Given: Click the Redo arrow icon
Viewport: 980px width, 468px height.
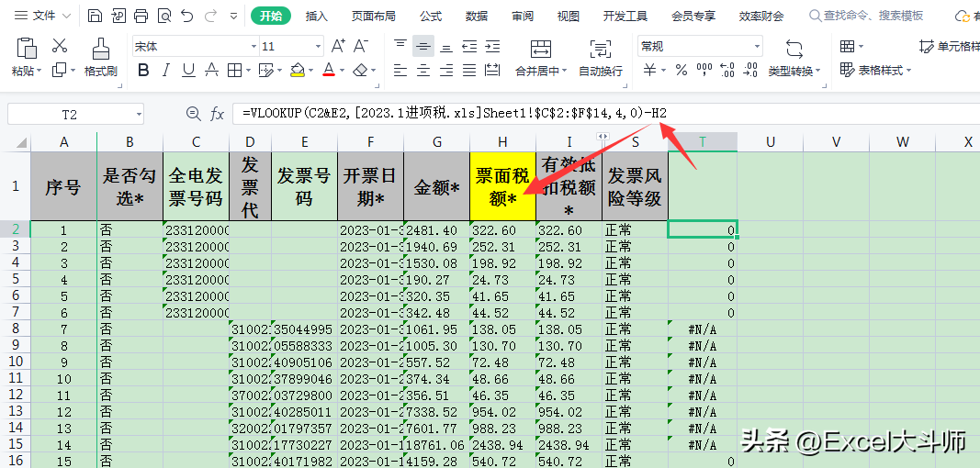Looking at the screenshot, I should click(210, 16).
